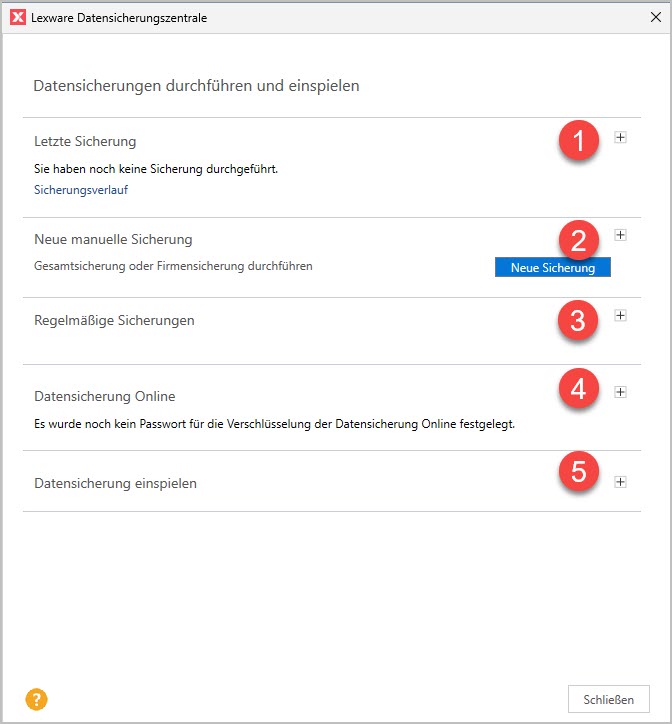Click the red number 2 badge

578,239
